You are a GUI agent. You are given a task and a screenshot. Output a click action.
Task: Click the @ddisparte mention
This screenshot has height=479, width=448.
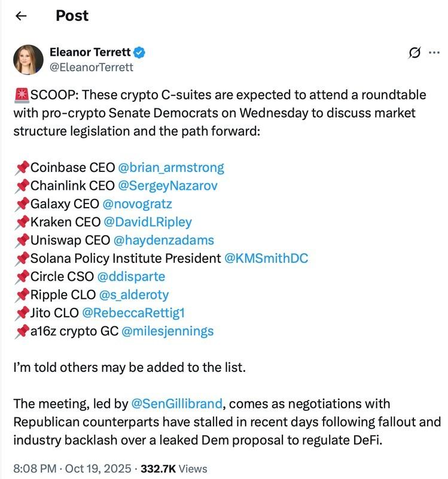[x=130, y=277]
